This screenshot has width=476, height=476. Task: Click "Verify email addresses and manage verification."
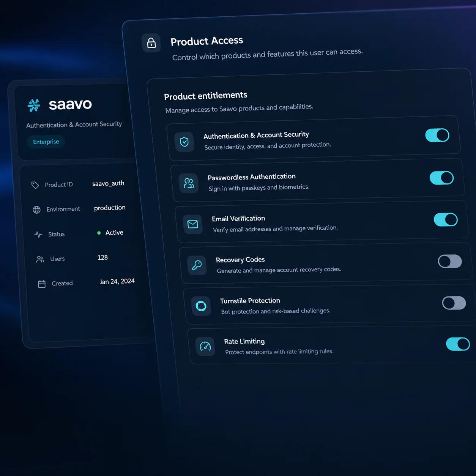tap(275, 229)
